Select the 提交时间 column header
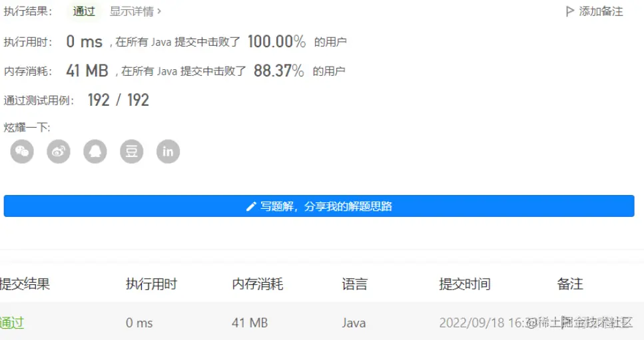Viewport: 644px width, 340px height. [464, 284]
